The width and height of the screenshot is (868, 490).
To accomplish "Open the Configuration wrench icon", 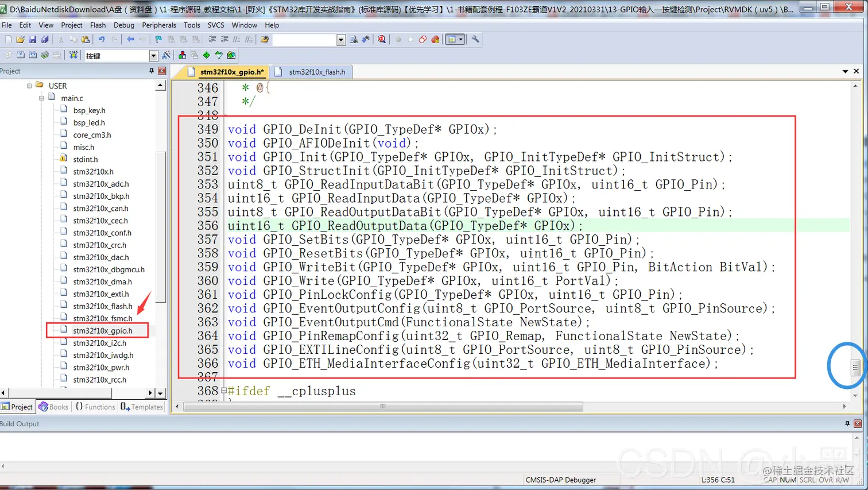I will coord(475,40).
